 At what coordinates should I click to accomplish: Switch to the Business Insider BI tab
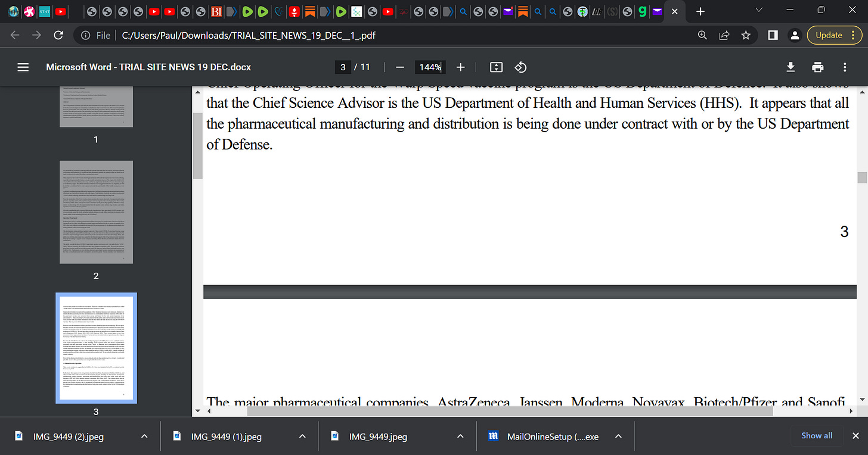[216, 11]
